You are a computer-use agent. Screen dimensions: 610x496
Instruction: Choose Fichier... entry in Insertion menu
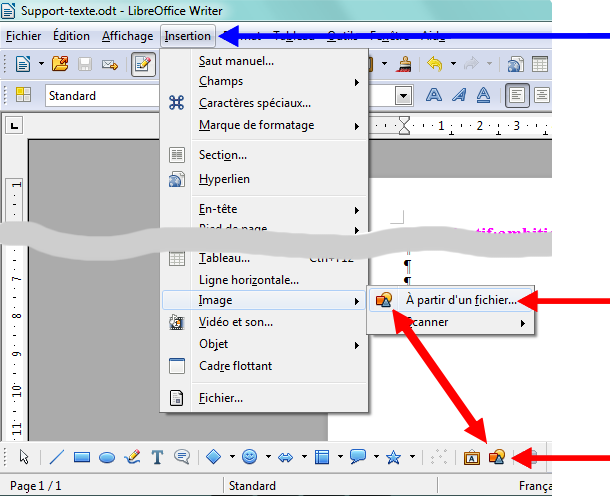tap(264, 398)
